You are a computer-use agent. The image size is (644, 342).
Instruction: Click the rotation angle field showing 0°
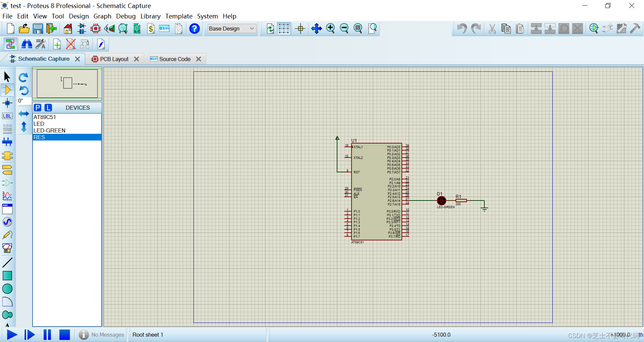(24, 101)
